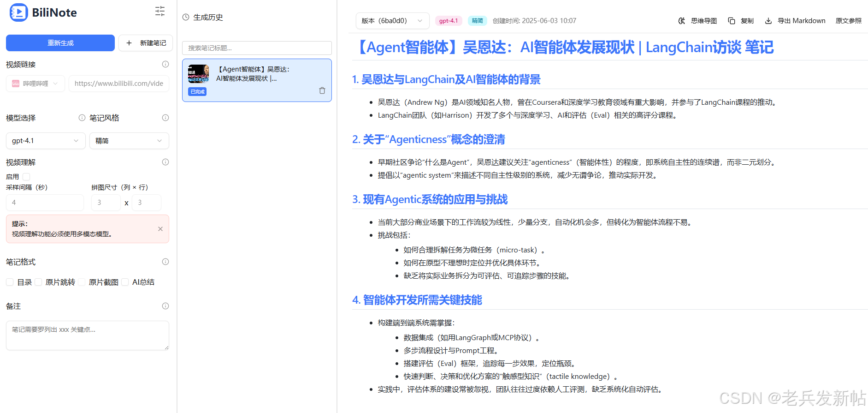Click the 创建时间 2025-06-03 10:07 text
The height and width of the screenshot is (413, 868).
(534, 21)
